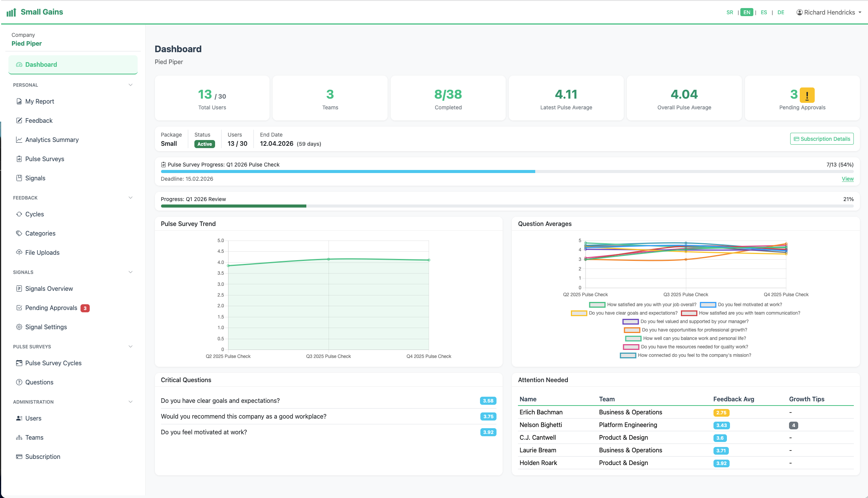Viewport: 868px width, 498px height.
Task: Click the Pending Approvals stat card
Action: pyautogui.click(x=802, y=98)
